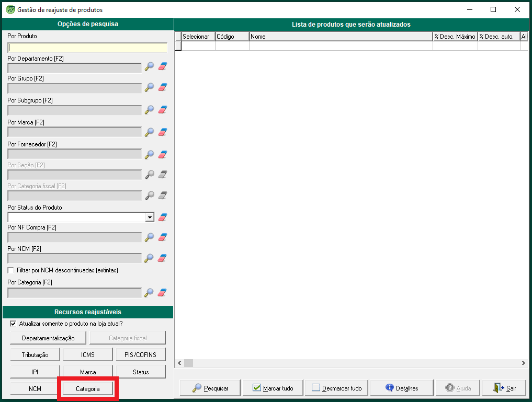Screen dimensions: 532x402
Task: Clear the Por Grupo field with eraser icon
Action: click(x=162, y=88)
